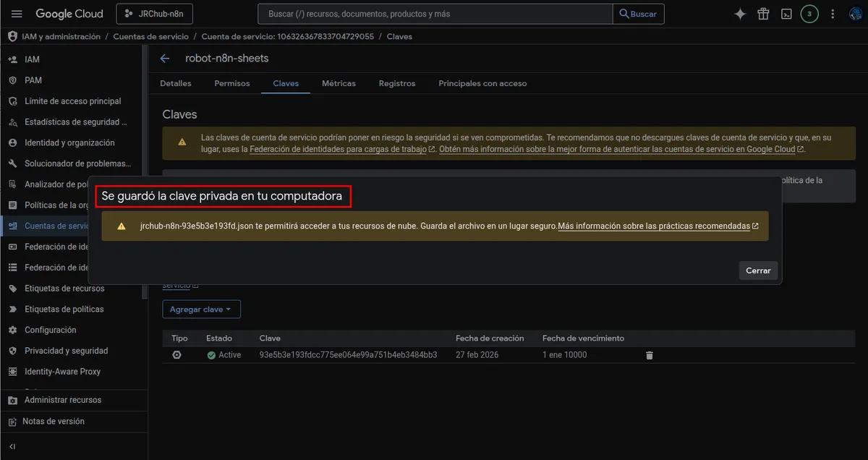Click the Configuración gear icon
868x460 pixels.
[x=12, y=330]
